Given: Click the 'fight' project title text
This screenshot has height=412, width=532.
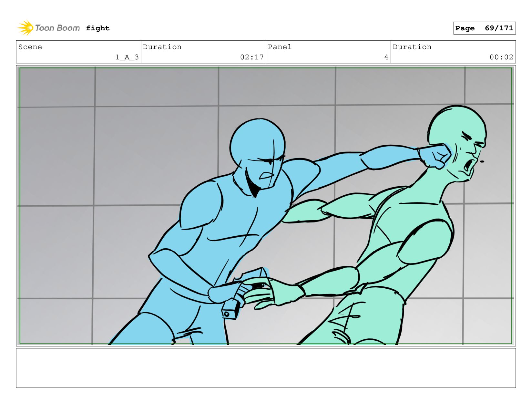Looking at the screenshot, I should (x=98, y=28).
